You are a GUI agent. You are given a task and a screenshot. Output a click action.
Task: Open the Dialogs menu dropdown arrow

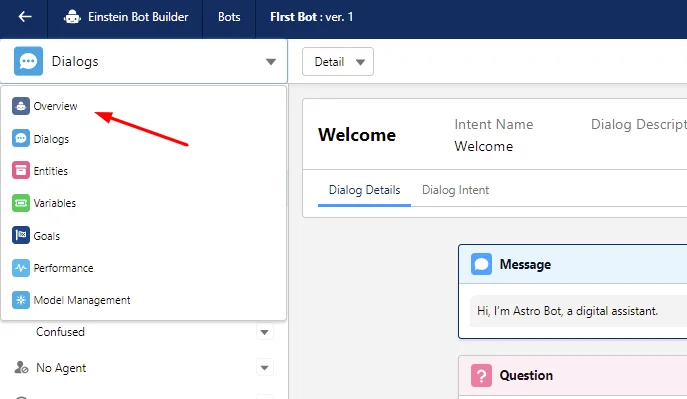pos(271,62)
